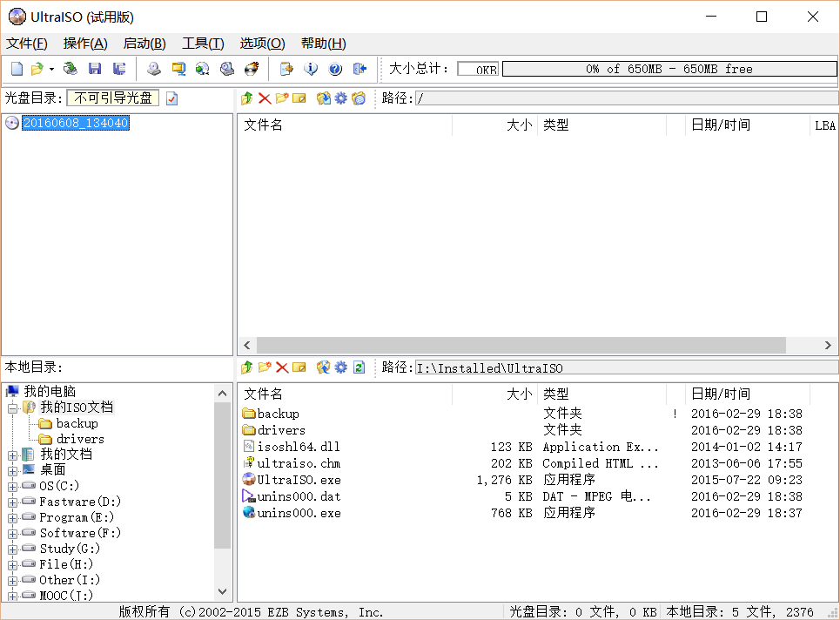Click the disc properties icon beside 不可引导光盘

click(171, 98)
